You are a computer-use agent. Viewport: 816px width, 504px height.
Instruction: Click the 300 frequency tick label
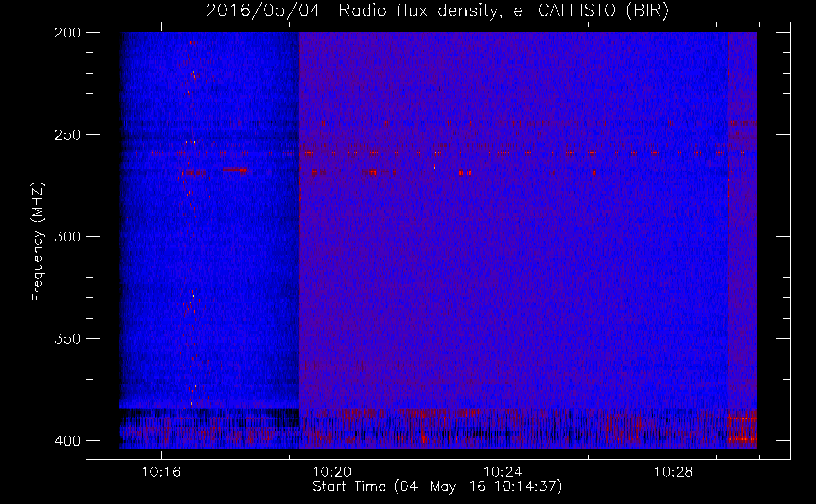coord(67,236)
